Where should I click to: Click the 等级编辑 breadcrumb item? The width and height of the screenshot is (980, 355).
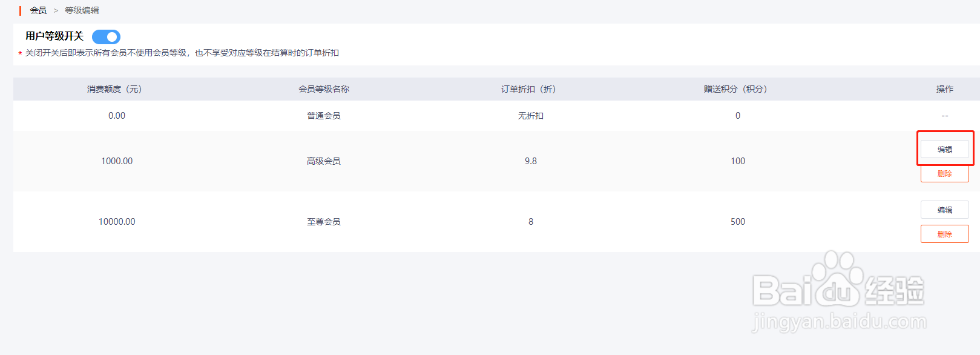pyautogui.click(x=82, y=10)
